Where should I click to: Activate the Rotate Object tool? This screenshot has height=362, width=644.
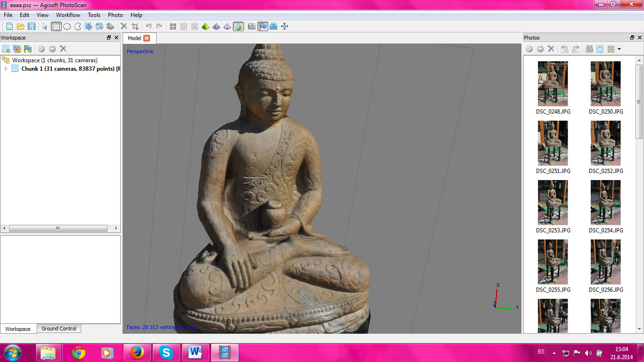tap(110, 26)
